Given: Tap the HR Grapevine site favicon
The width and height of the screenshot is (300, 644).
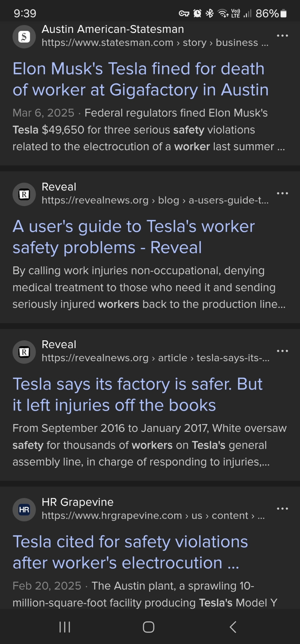Looking at the screenshot, I should (24, 510).
